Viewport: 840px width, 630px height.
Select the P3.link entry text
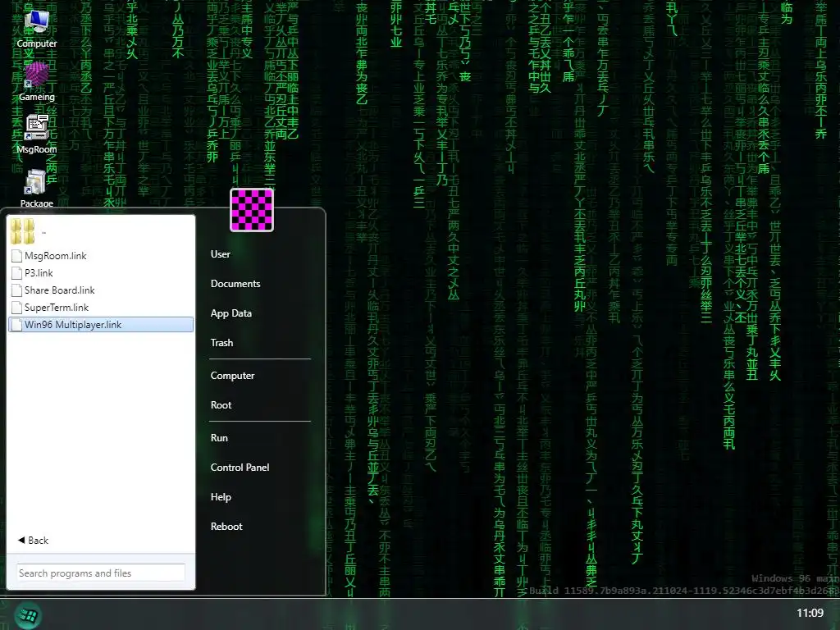tap(39, 273)
